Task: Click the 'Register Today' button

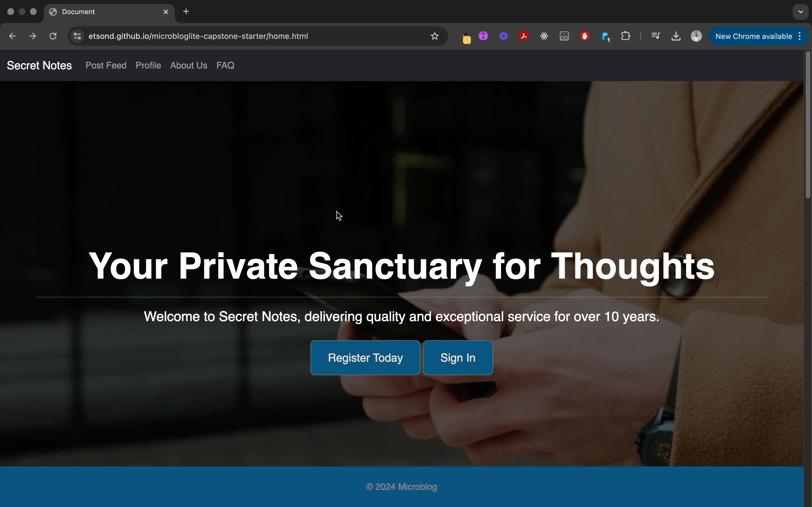Action: [x=365, y=357]
